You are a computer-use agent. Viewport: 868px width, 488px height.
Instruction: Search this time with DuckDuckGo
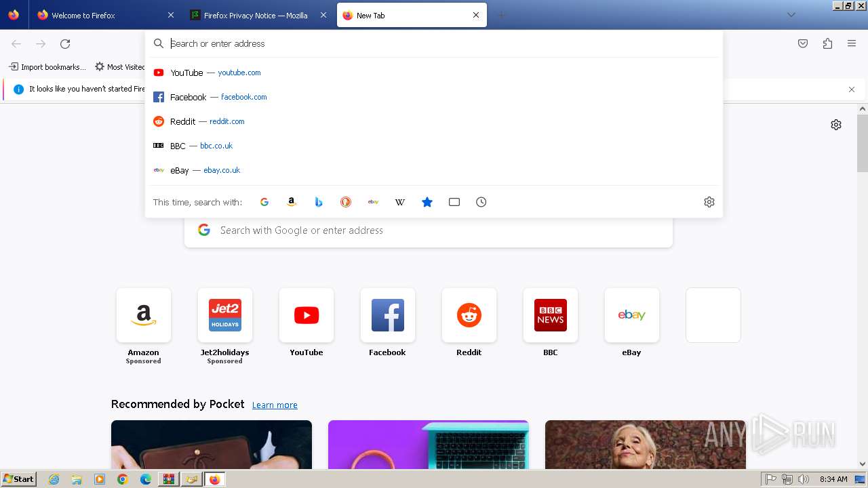point(346,202)
